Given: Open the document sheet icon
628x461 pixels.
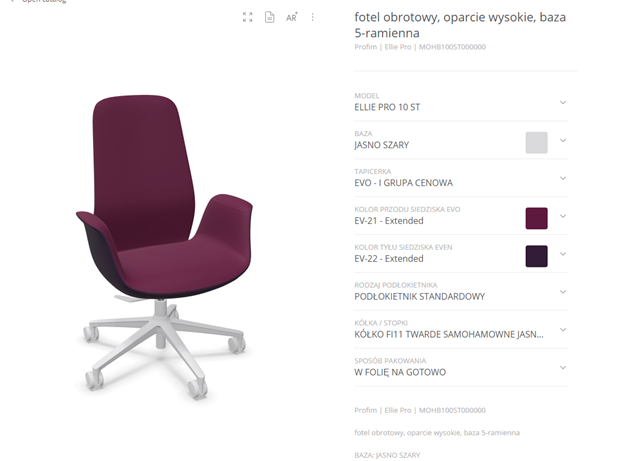Looking at the screenshot, I should coord(270,17).
